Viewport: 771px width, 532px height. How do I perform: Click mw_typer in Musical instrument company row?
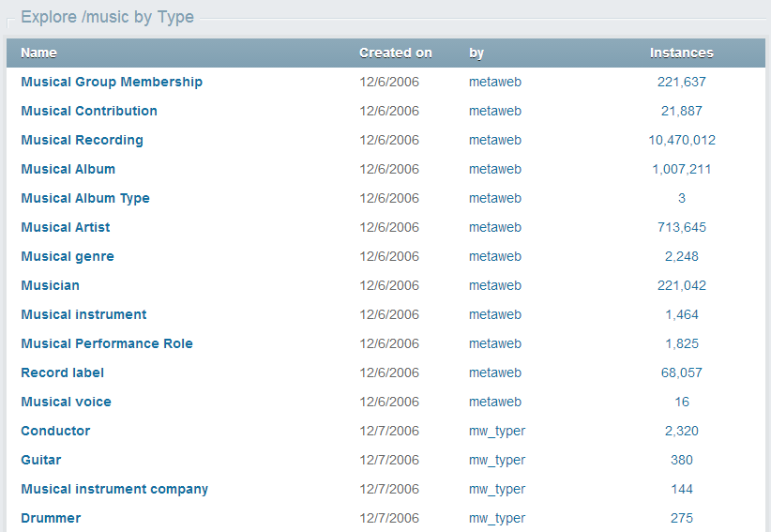click(497, 489)
